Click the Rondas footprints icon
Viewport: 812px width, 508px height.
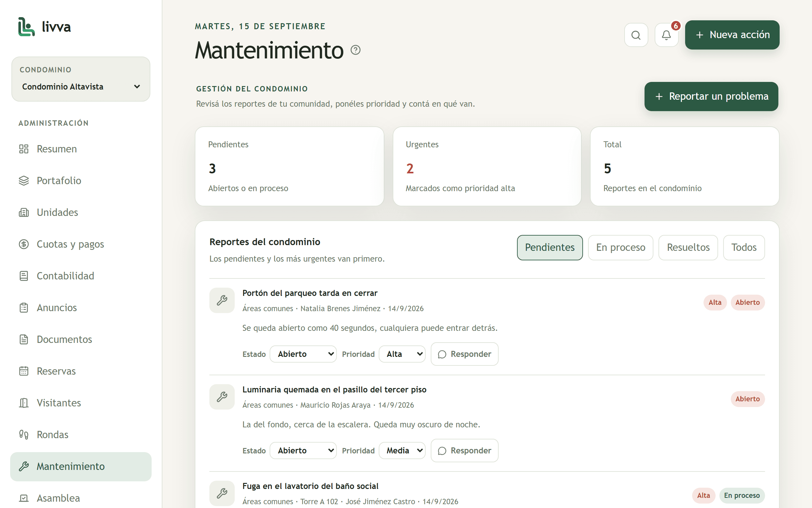(x=23, y=434)
